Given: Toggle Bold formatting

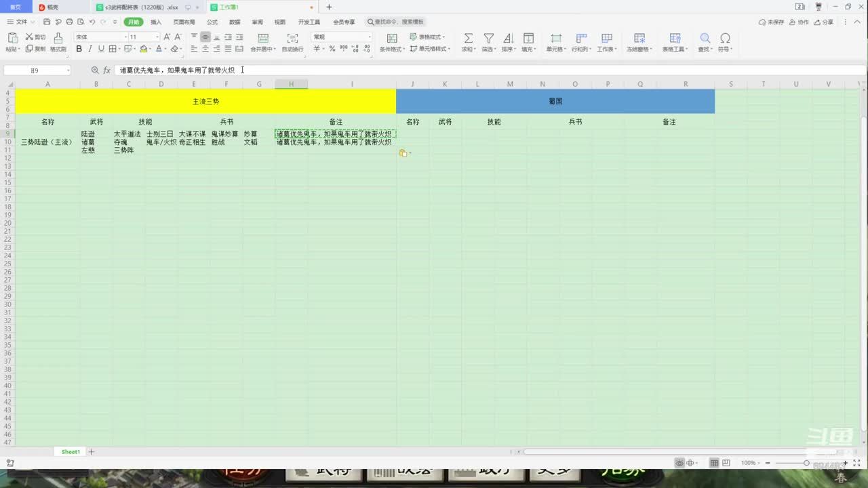Looking at the screenshot, I should pos(79,49).
